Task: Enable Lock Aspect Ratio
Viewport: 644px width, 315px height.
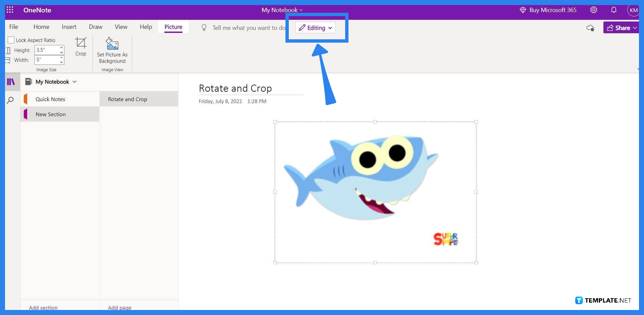Action: (x=11, y=40)
